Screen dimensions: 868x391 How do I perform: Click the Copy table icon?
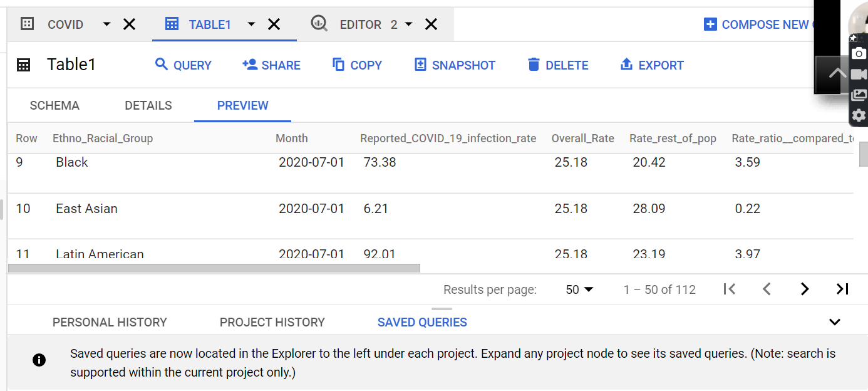339,65
